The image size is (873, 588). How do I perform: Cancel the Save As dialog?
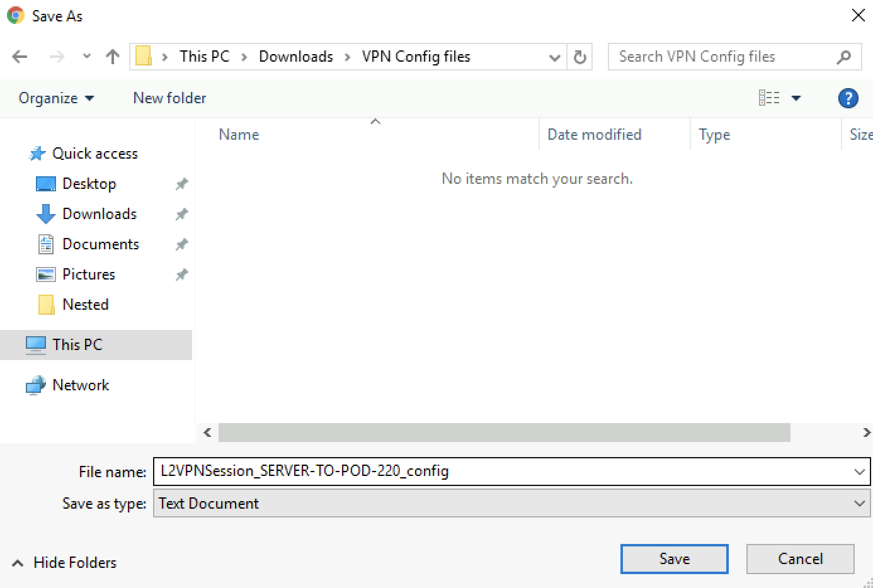click(x=800, y=559)
